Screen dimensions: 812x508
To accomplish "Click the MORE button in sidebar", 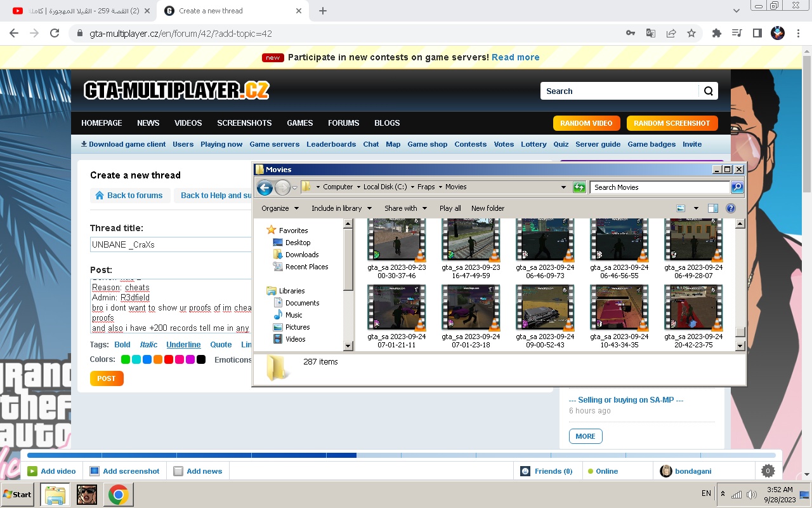I will click(x=586, y=436).
